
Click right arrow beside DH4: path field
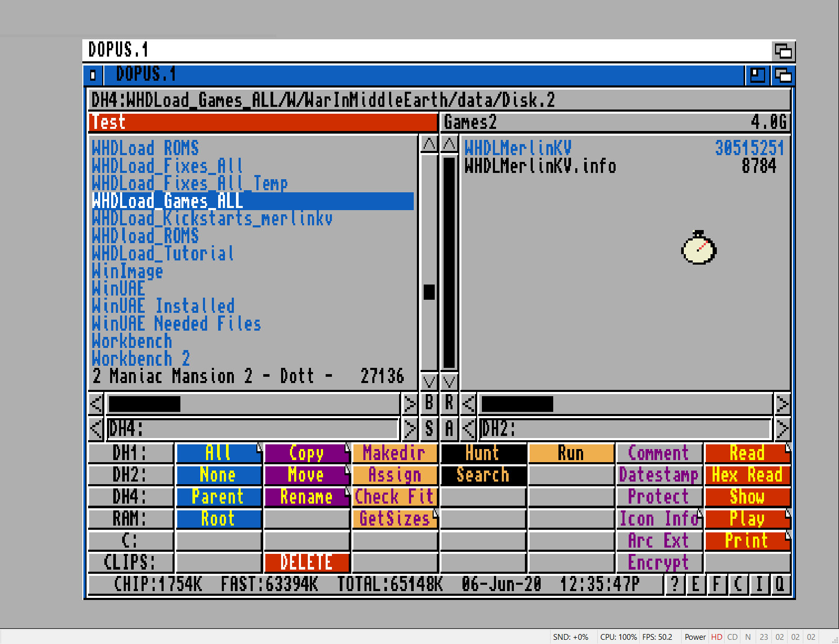[x=410, y=429]
